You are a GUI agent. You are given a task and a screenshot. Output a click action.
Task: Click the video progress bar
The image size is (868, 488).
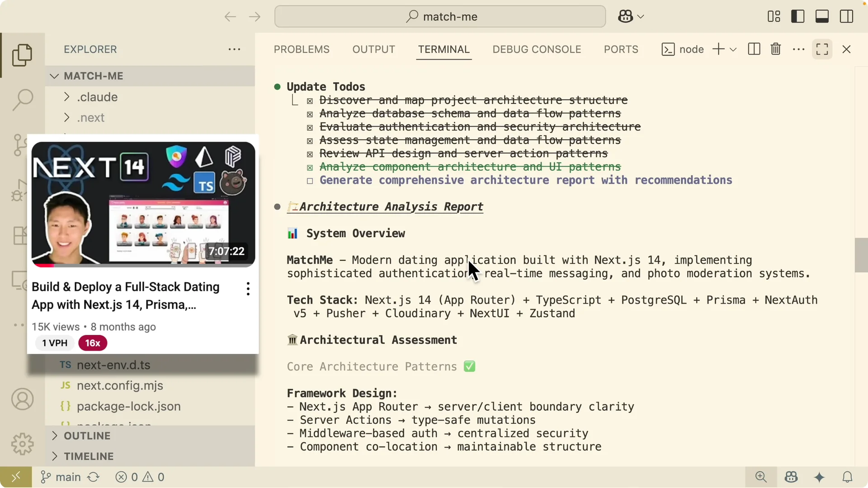click(x=143, y=266)
